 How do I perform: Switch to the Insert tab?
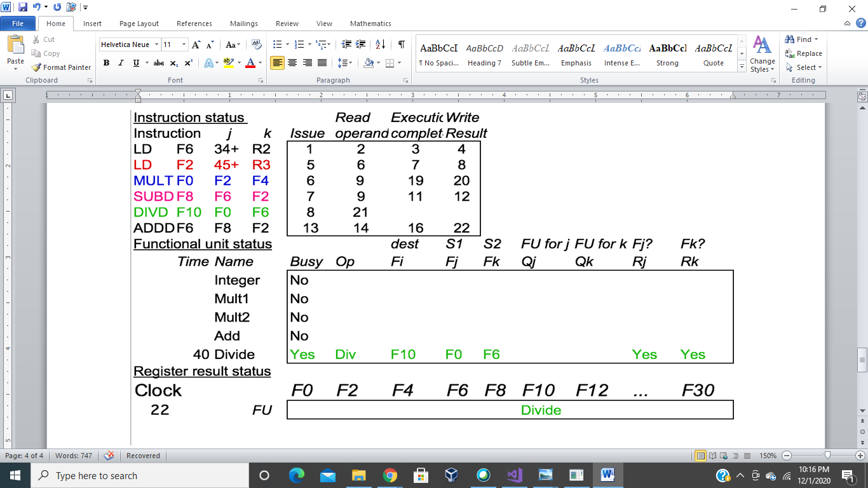(x=92, y=24)
